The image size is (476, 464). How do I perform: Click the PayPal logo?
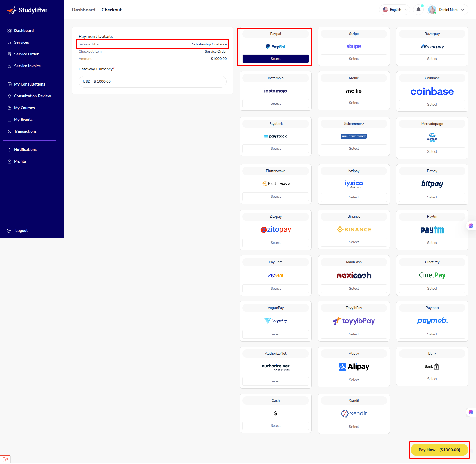(275, 46)
